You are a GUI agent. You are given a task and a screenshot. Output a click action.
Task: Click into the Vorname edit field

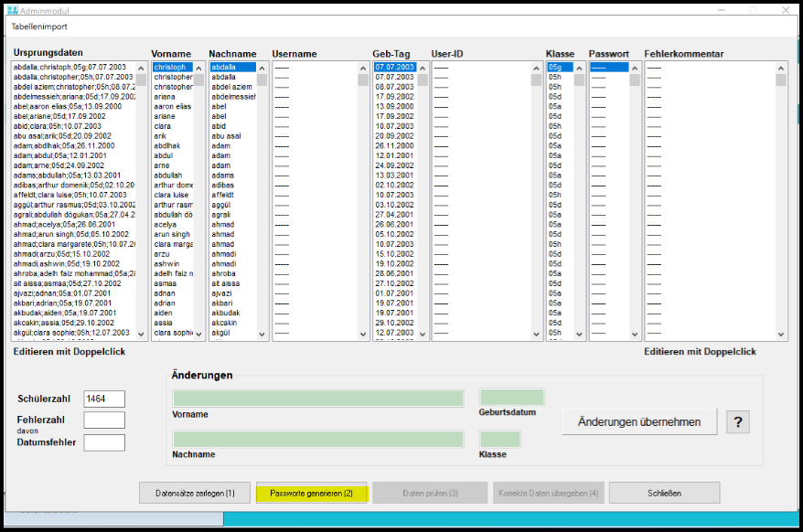click(x=317, y=398)
